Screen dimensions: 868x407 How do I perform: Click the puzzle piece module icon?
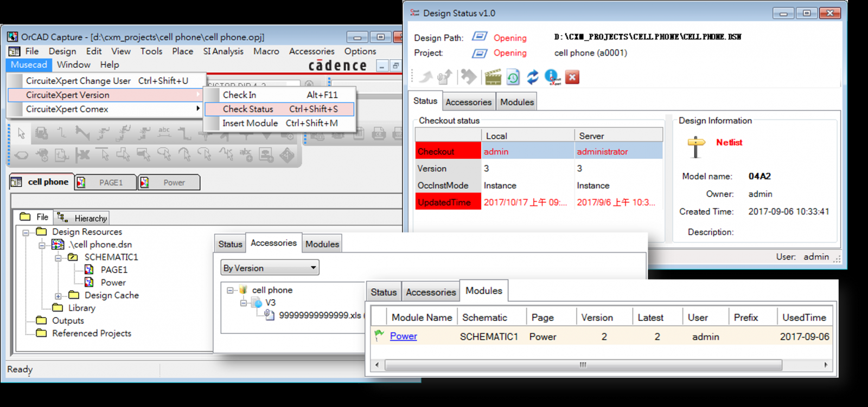click(x=468, y=77)
